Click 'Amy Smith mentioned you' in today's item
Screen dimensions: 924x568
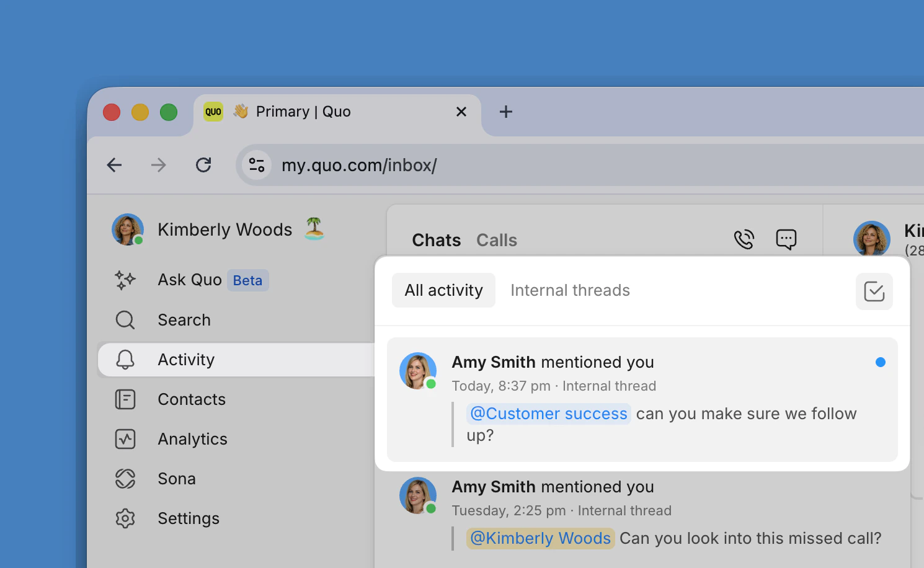pyautogui.click(x=553, y=362)
